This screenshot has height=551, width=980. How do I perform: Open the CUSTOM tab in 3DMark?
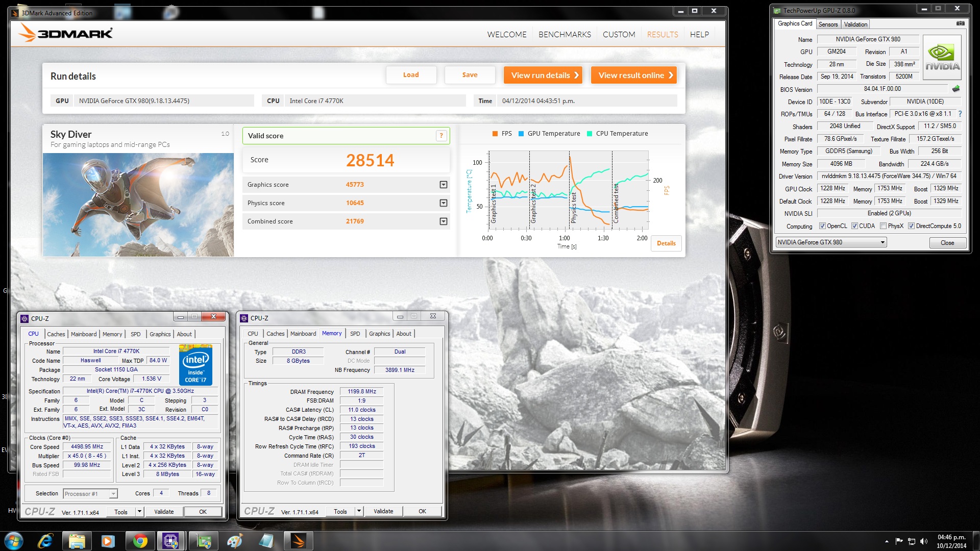point(619,34)
